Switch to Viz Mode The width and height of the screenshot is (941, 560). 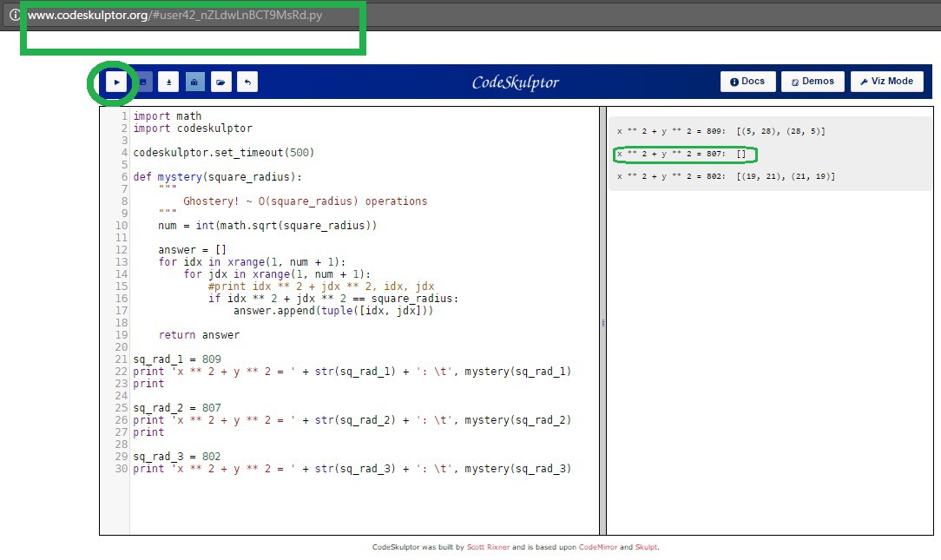(886, 82)
